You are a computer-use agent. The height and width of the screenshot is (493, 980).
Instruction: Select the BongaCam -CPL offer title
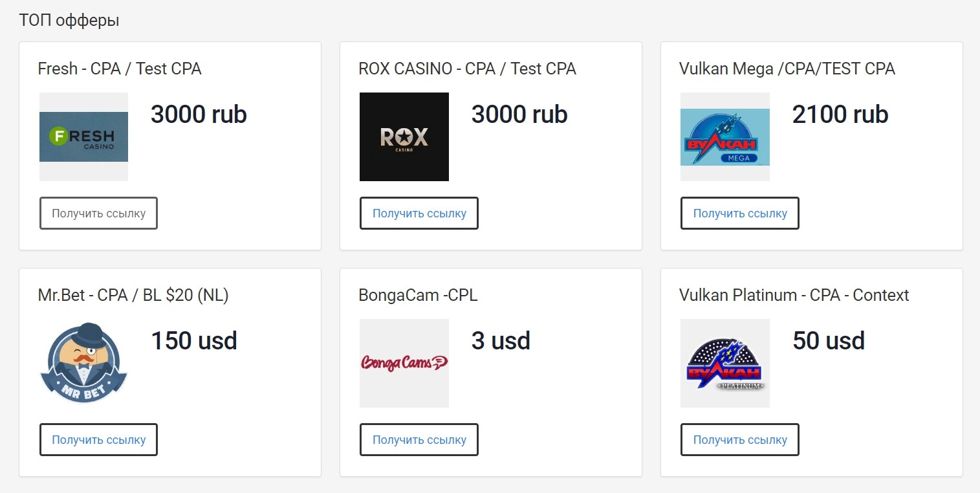coord(418,295)
